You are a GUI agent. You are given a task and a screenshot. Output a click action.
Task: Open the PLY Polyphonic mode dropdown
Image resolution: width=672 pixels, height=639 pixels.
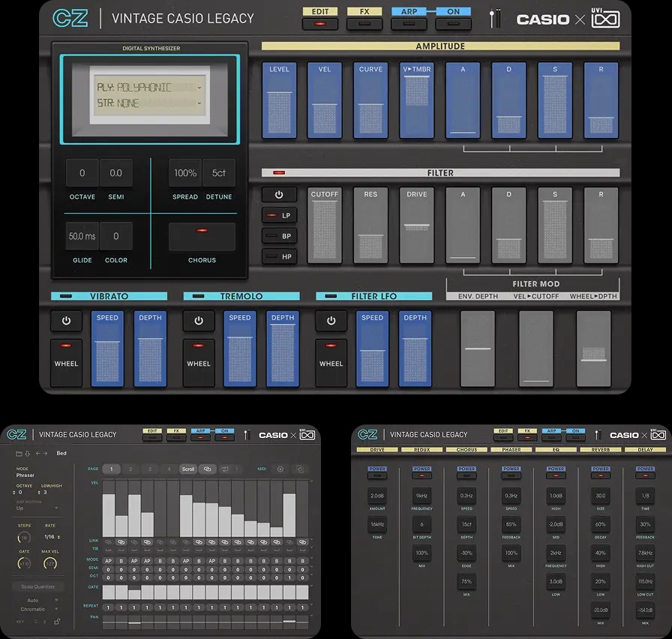(x=149, y=87)
